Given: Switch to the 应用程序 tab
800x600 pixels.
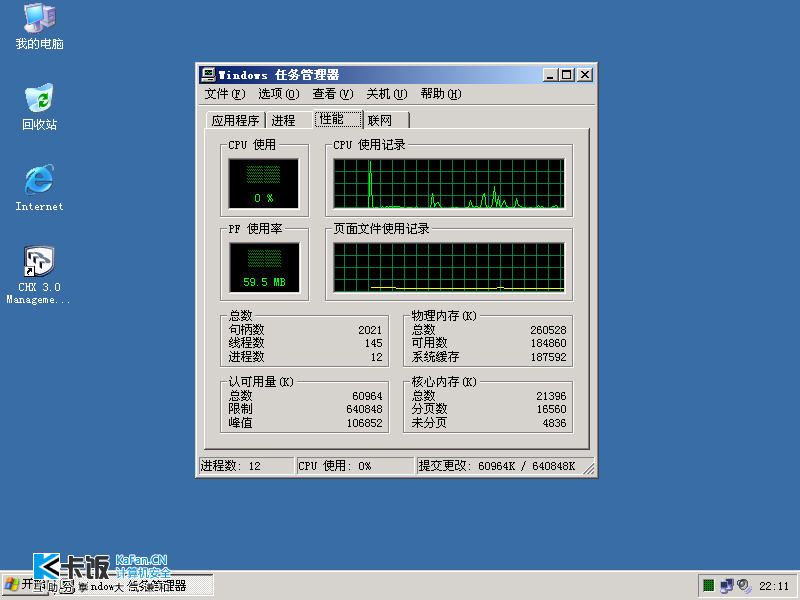Looking at the screenshot, I should pos(236,120).
